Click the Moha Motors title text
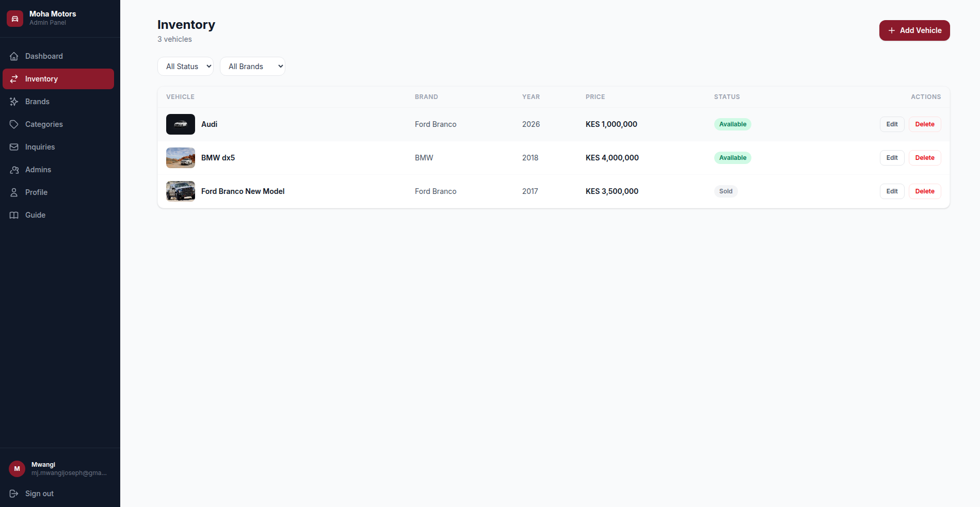This screenshot has width=980, height=507. 53,14
